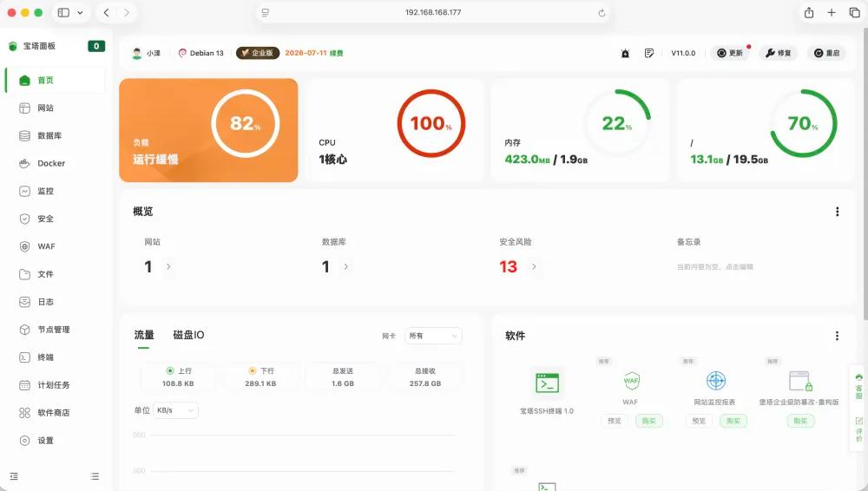Toggle the 上行 upload series indicator
Viewport: 868px width, 491px height.
tap(170, 370)
